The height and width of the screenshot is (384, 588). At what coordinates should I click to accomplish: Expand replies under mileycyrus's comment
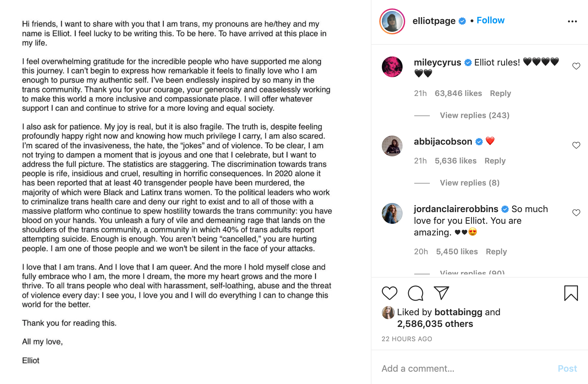(x=474, y=115)
